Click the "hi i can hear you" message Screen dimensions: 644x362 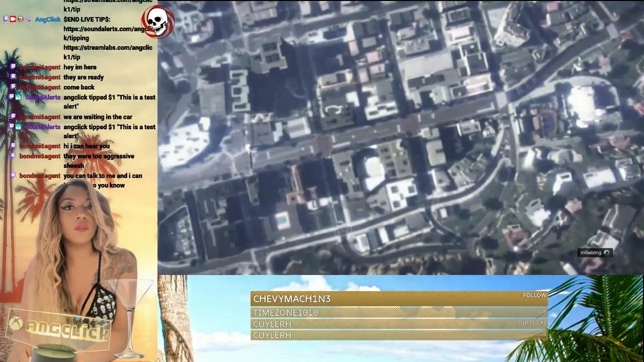(x=87, y=146)
